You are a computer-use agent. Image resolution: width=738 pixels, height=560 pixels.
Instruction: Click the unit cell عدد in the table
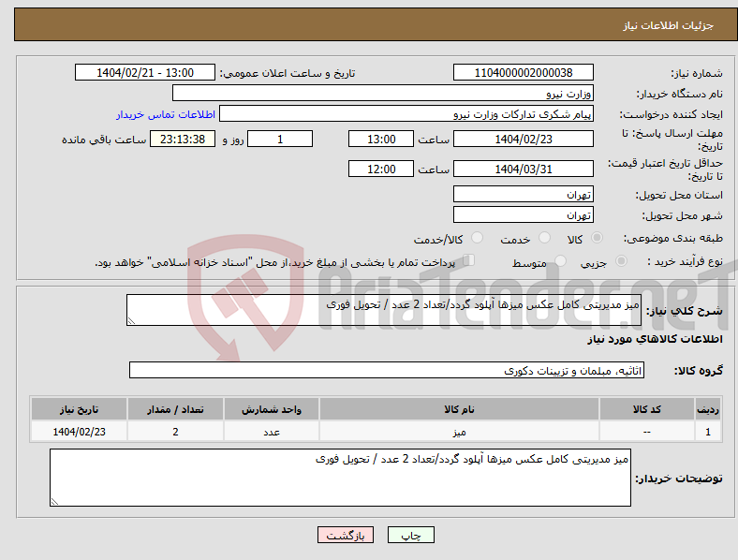click(272, 432)
